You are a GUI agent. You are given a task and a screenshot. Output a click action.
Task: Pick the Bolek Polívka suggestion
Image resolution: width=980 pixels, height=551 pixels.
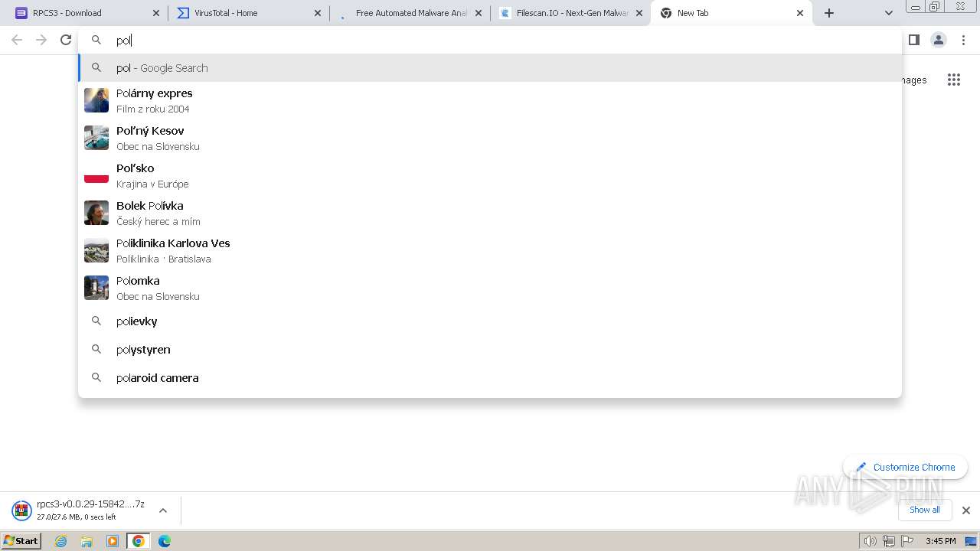pos(490,213)
